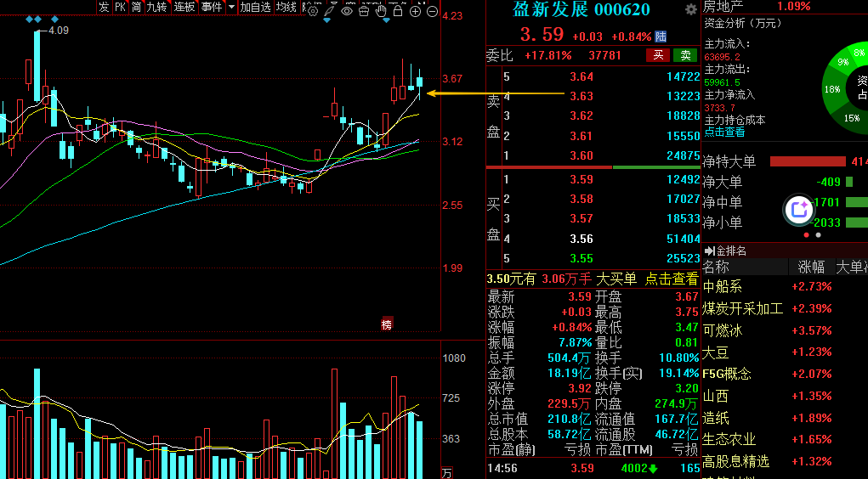Click the 4.09 high price label

point(59,31)
